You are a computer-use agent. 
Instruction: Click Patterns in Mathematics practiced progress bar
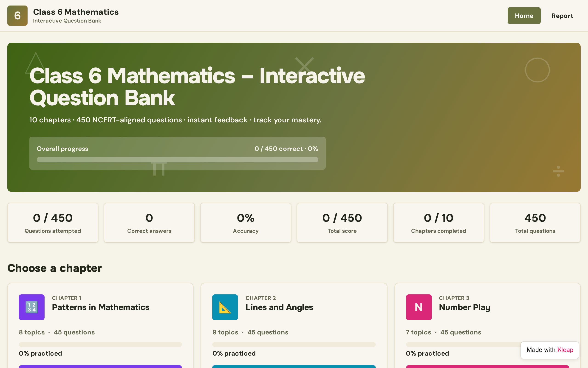[100, 344]
